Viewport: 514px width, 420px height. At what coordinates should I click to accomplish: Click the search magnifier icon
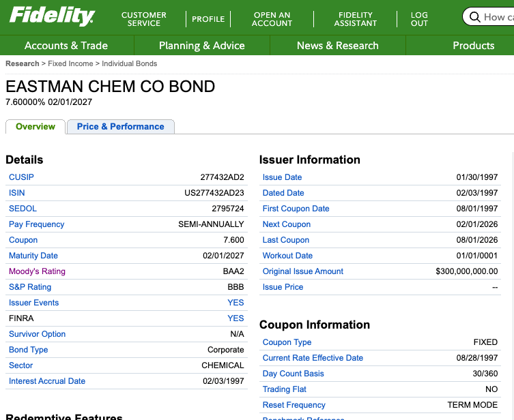coord(475,17)
